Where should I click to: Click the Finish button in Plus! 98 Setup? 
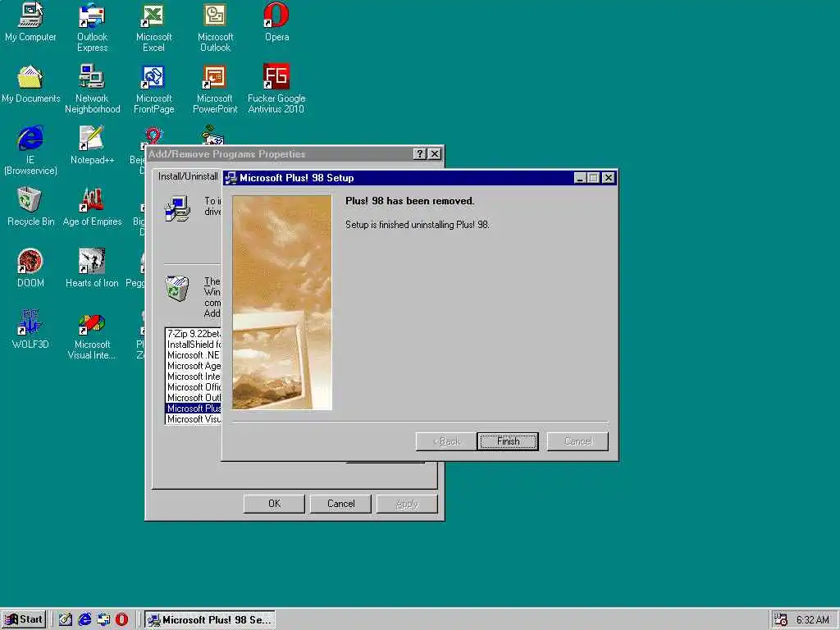coord(508,441)
